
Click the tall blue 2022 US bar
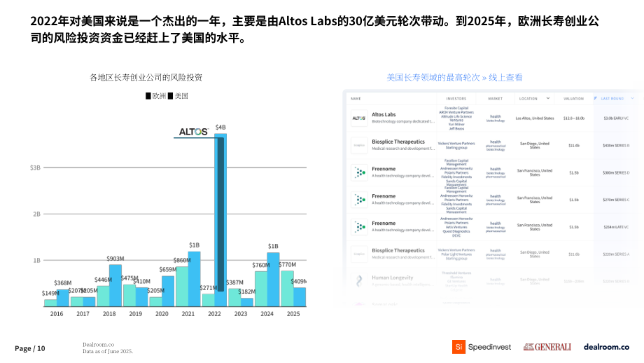click(x=220, y=220)
